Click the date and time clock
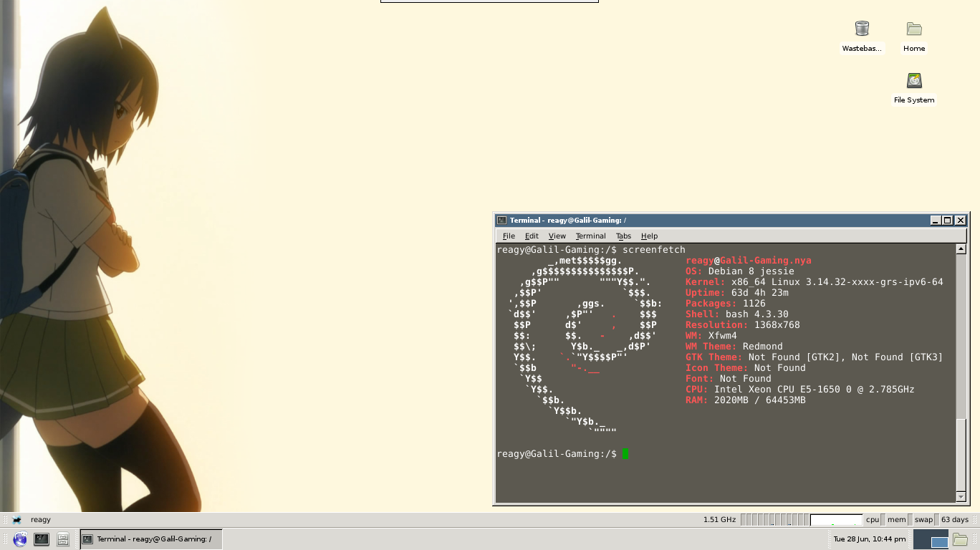 click(870, 539)
